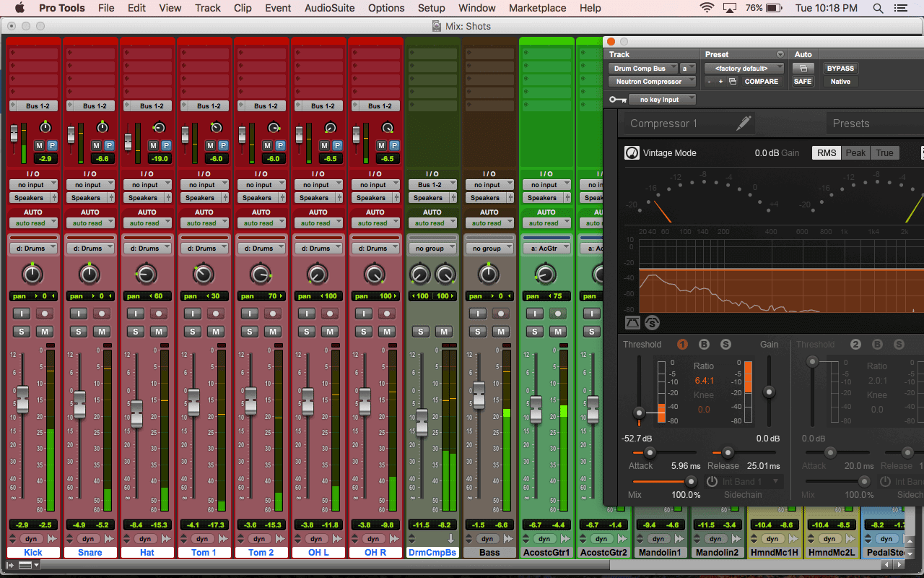Toggle the Kick send mute M button

click(x=39, y=145)
